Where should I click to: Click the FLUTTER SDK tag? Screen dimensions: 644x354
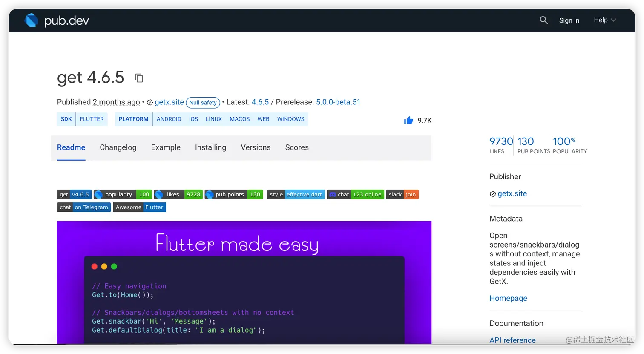(92, 119)
